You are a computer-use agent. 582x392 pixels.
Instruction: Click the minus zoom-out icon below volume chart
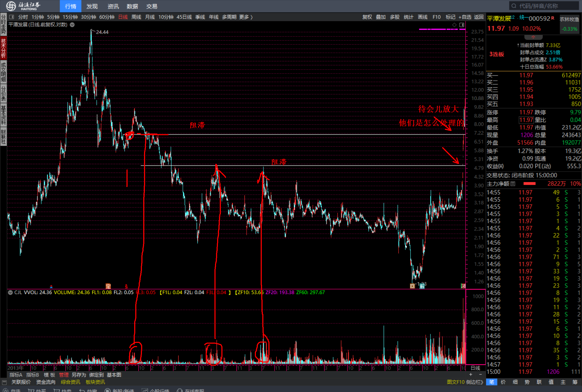coord(480,374)
